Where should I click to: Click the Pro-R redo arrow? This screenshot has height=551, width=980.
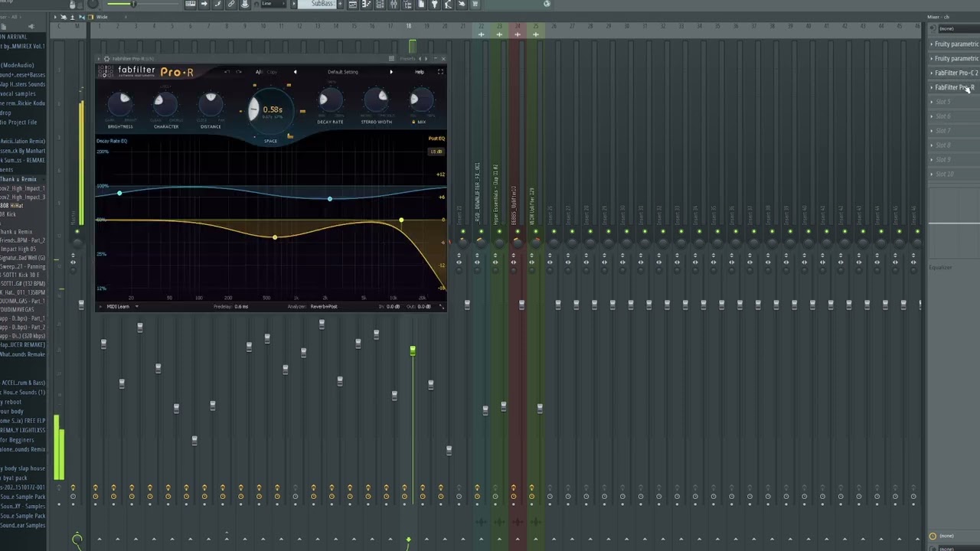239,72
